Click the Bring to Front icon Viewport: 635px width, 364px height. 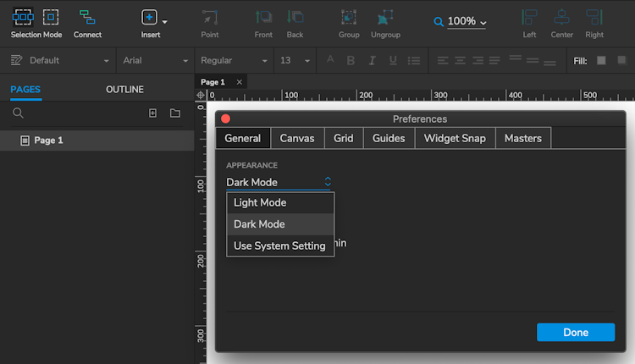click(x=263, y=17)
